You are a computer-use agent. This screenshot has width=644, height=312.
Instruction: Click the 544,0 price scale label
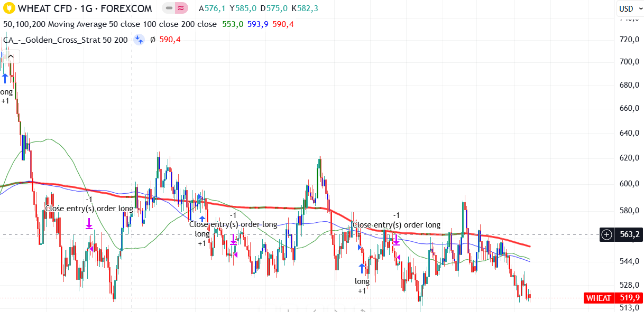click(x=630, y=261)
